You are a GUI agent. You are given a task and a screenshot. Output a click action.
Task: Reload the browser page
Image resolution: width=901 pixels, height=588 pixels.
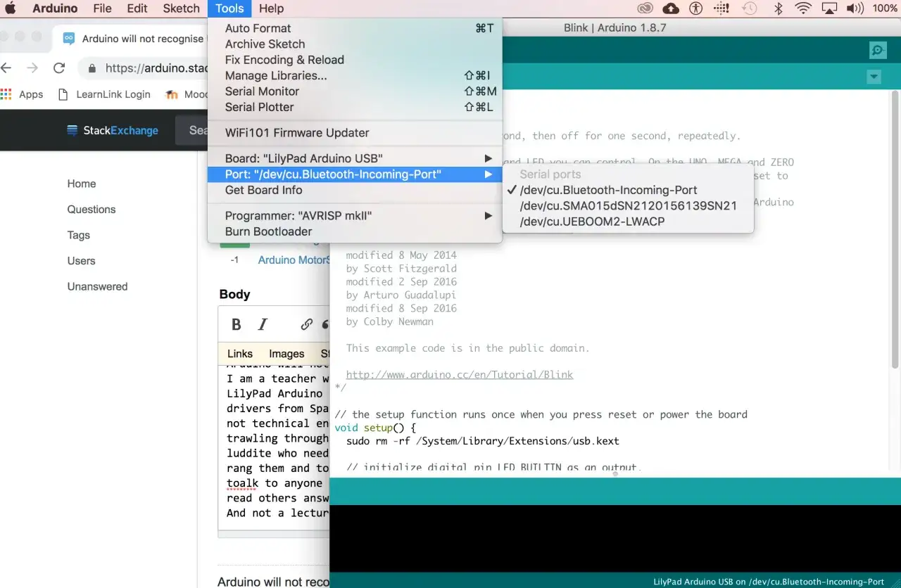[x=59, y=68]
